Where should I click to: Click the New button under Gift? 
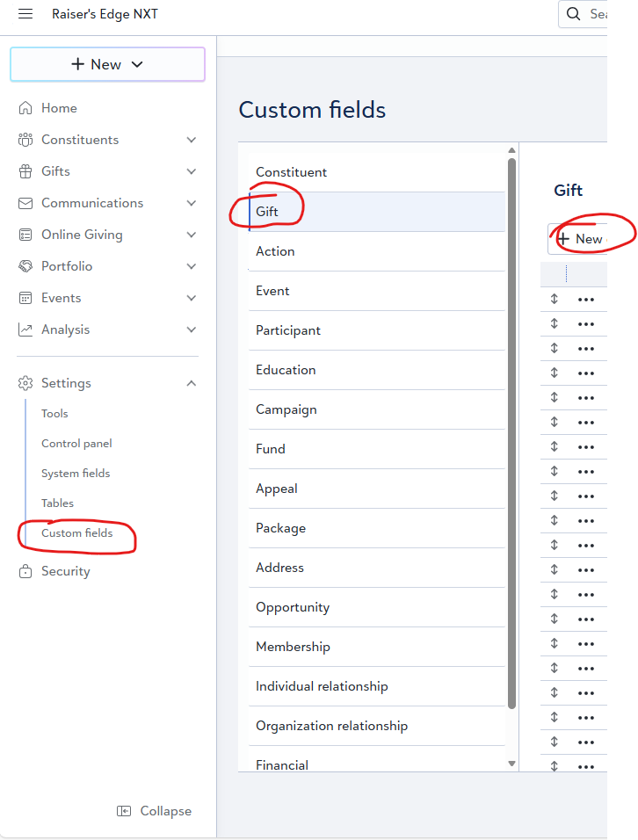point(578,239)
